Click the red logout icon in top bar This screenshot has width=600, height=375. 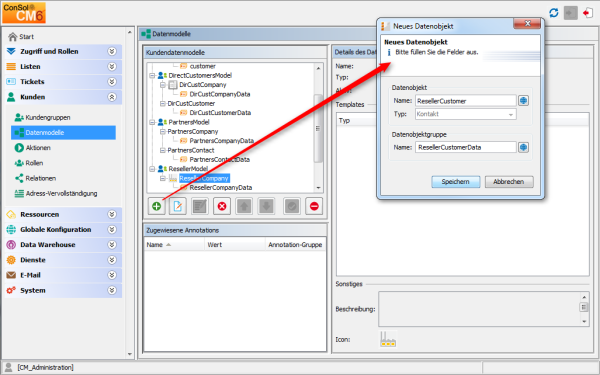588,13
